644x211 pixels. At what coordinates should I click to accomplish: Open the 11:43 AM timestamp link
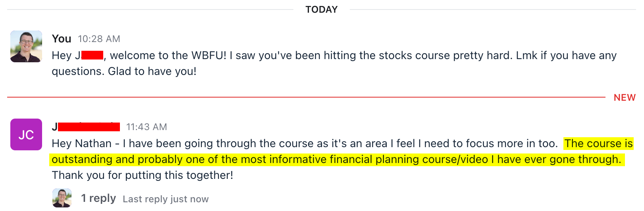click(x=147, y=127)
